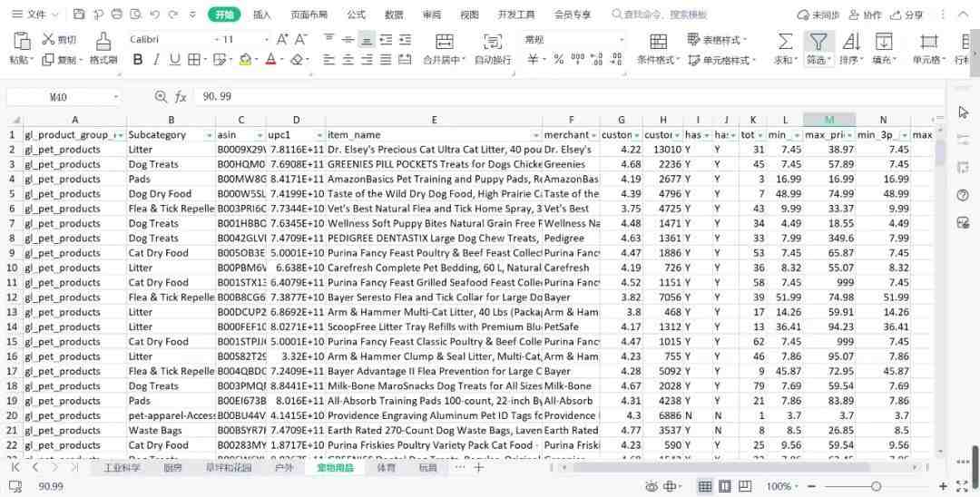
Task: Open the Formulas (公式) ribbon tab
Action: [357, 15]
